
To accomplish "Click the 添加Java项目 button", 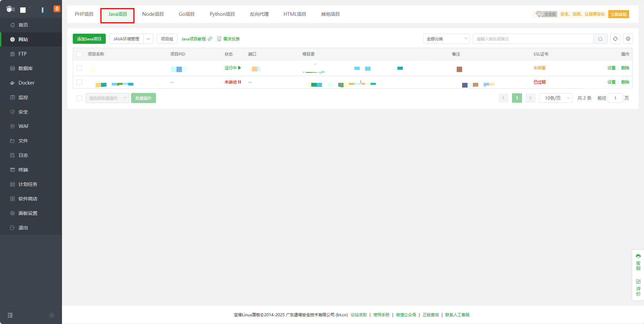I will (x=89, y=39).
